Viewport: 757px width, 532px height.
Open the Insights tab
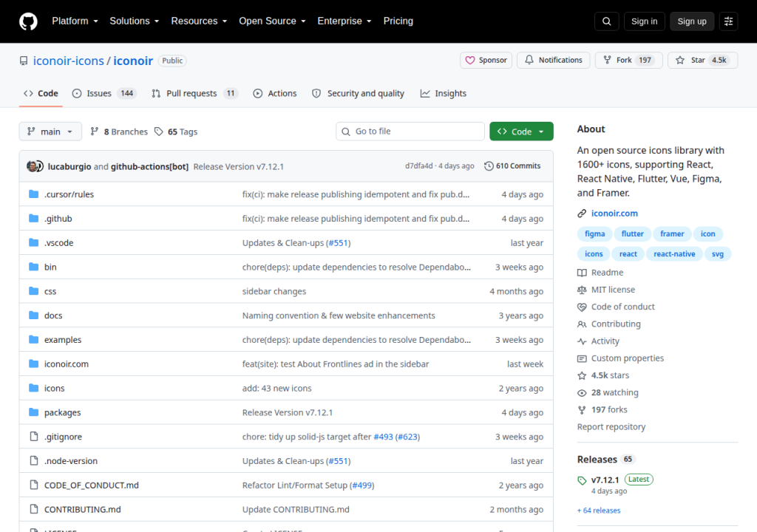point(444,94)
